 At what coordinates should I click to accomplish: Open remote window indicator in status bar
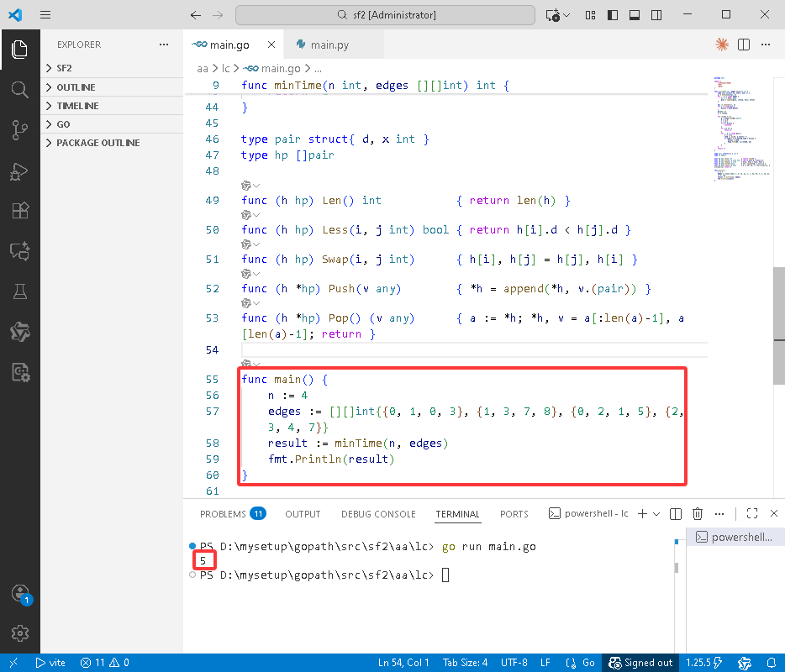tap(13, 663)
